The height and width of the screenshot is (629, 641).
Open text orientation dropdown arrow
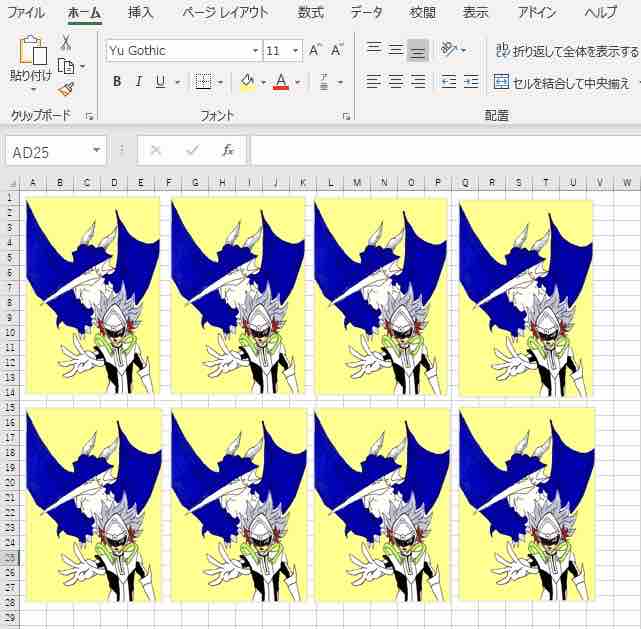point(464,50)
